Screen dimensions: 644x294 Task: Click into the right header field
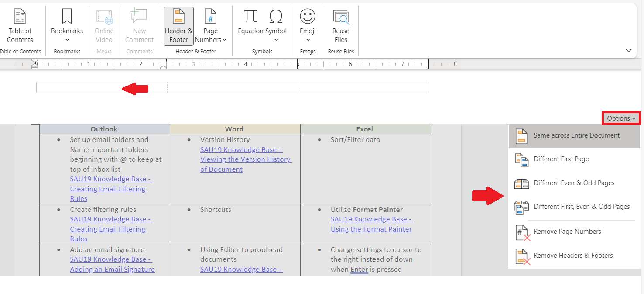point(363,87)
